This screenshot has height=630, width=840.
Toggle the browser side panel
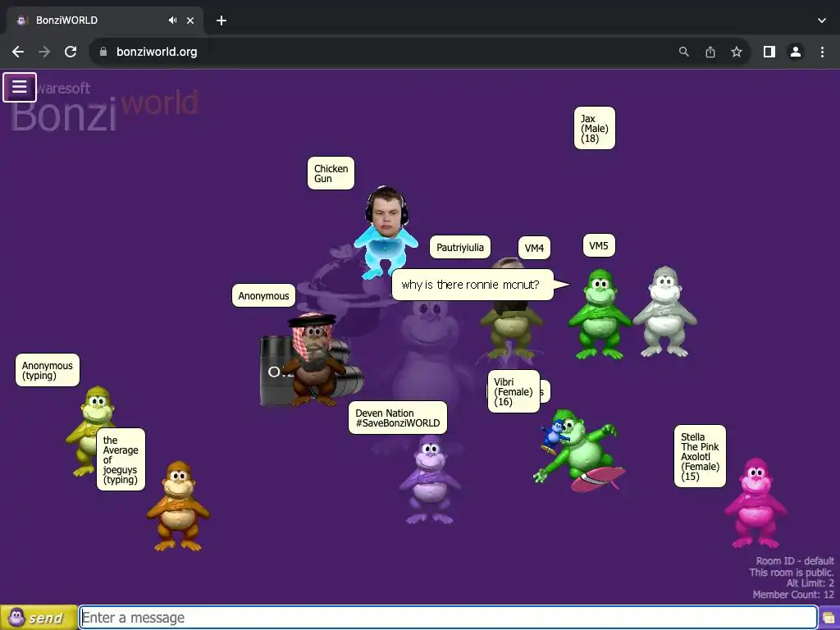(769, 52)
